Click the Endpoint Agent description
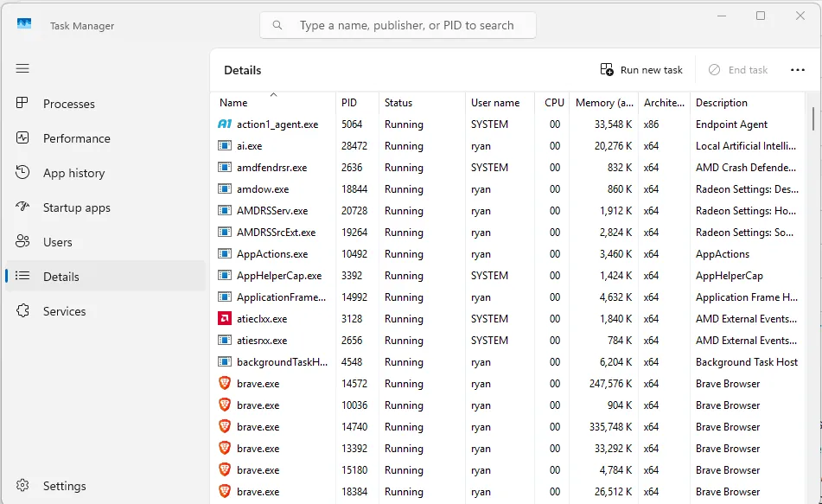822x504 pixels. point(731,124)
